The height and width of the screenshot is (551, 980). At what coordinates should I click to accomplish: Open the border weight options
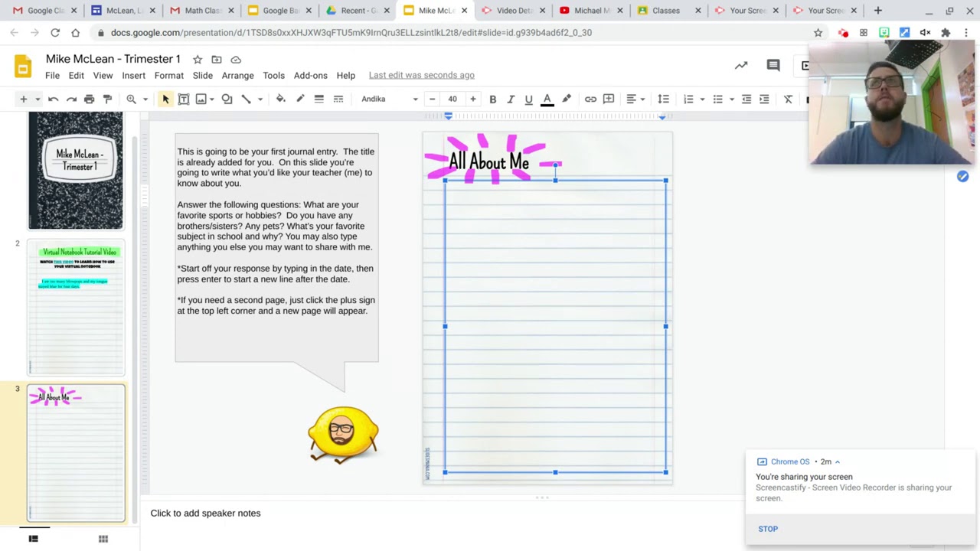click(x=318, y=99)
